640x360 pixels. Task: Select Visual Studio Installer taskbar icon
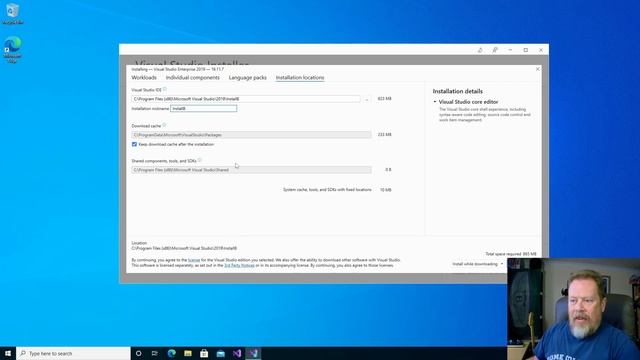(253, 353)
